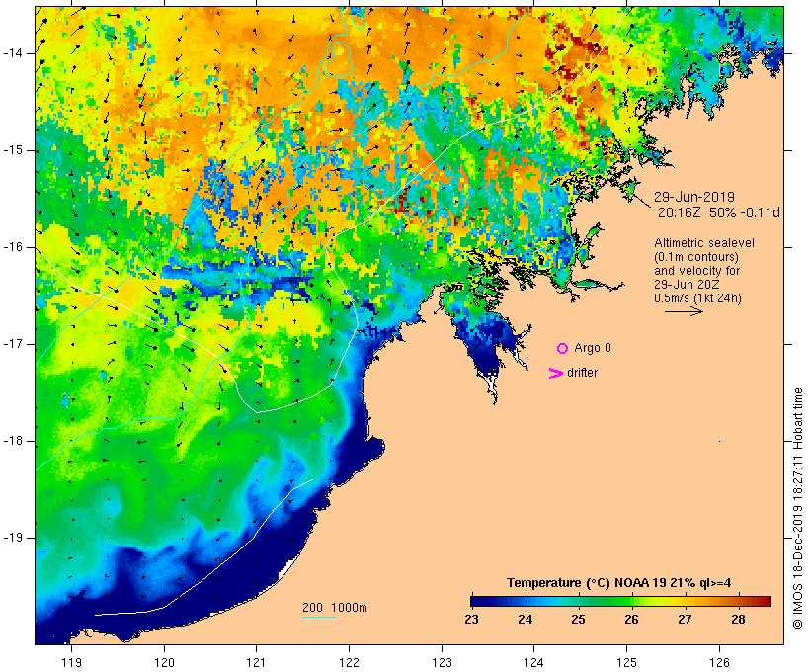
Task: Click the longitude axis label 126
Action: 719,662
